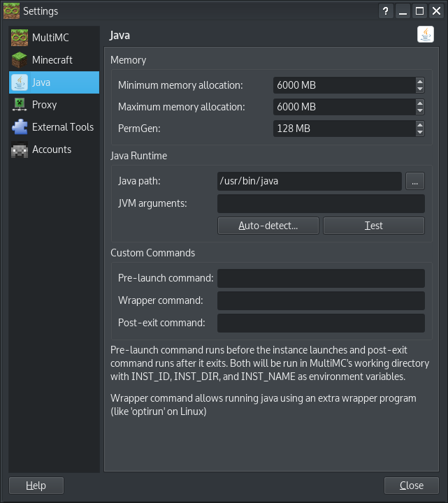
Task: Close the Settings dialog with Close button
Action: click(x=412, y=486)
